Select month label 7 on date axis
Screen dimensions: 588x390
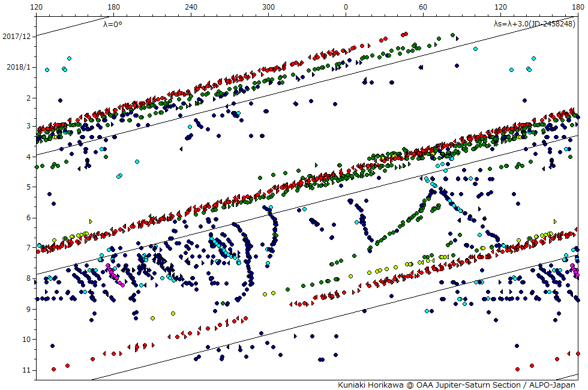[x=29, y=247]
